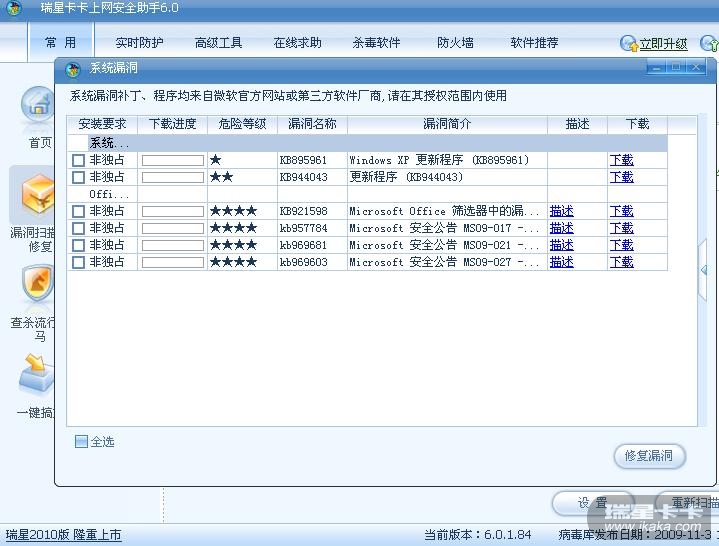Image resolution: width=719 pixels, height=546 pixels.
Task: Click 下载 link for KB944043
Action: point(621,177)
